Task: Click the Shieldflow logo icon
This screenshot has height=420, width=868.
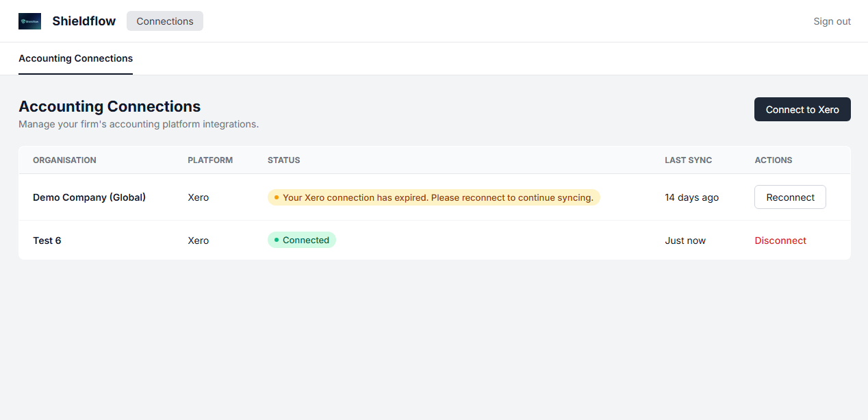Action: [x=29, y=21]
